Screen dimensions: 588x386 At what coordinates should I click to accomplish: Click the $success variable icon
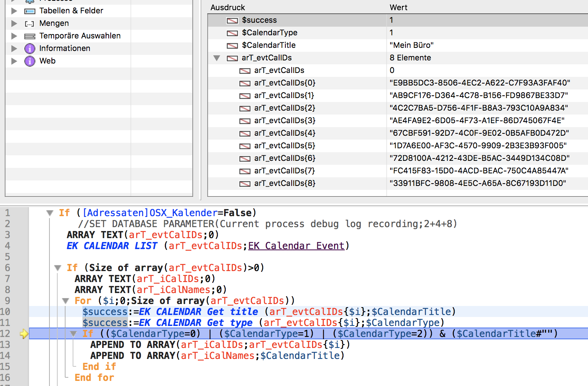(x=232, y=20)
